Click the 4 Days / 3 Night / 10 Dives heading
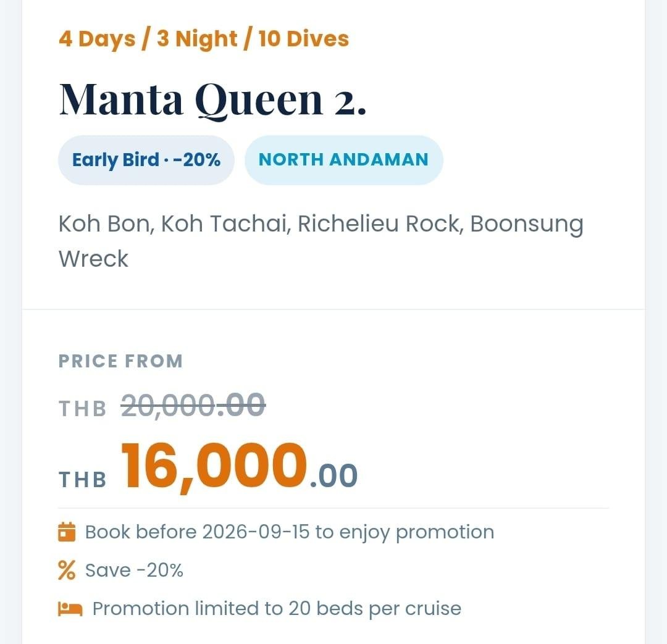The width and height of the screenshot is (667, 644). tap(204, 39)
